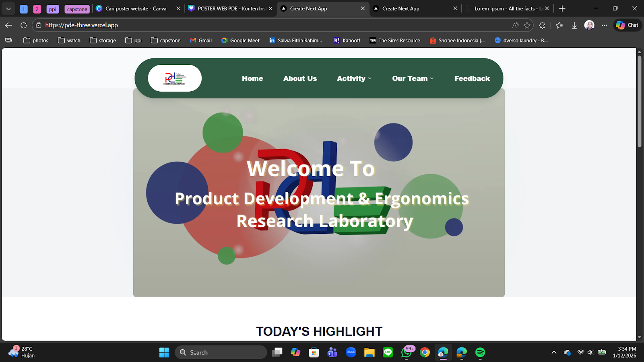Open the watch bookmark folder
The width and height of the screenshot is (644, 362).
tap(69, 40)
